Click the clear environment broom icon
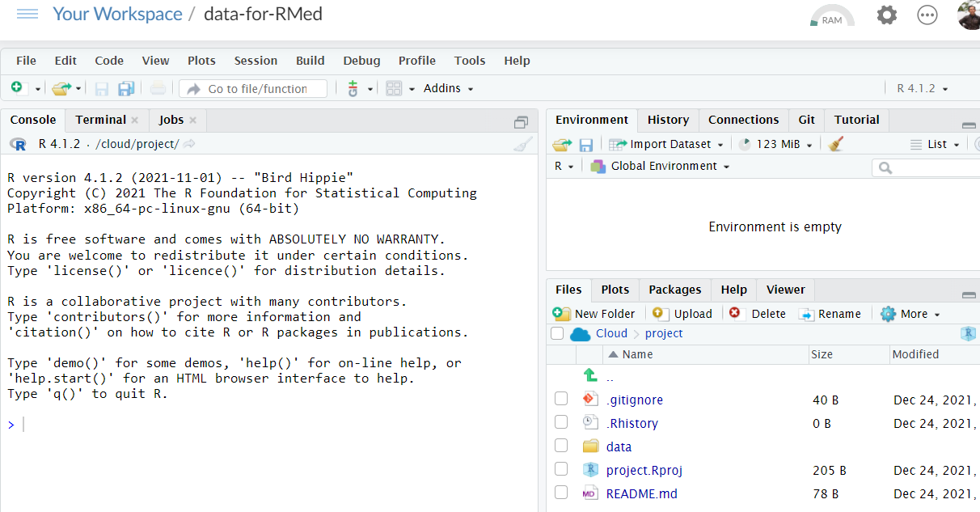This screenshot has height=512, width=980. pos(836,144)
